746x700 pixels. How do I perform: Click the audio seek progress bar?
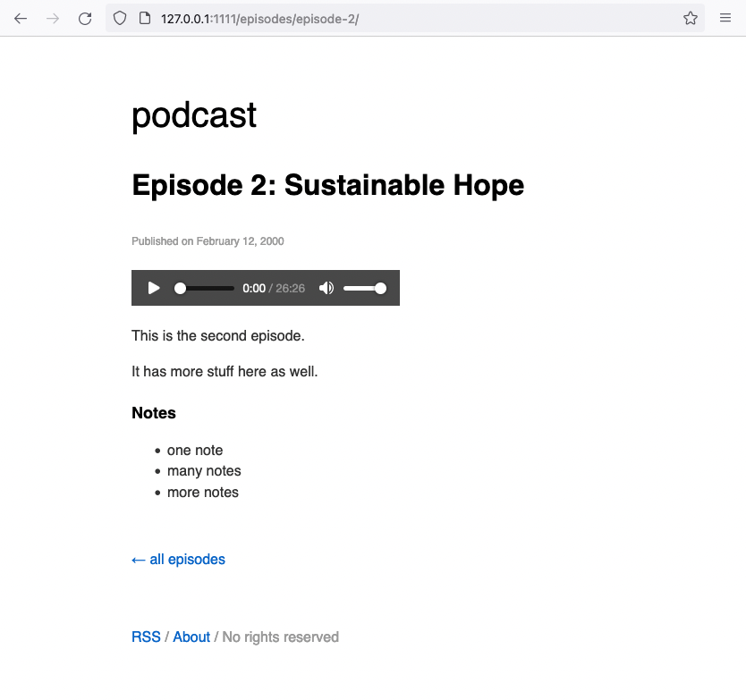point(207,288)
